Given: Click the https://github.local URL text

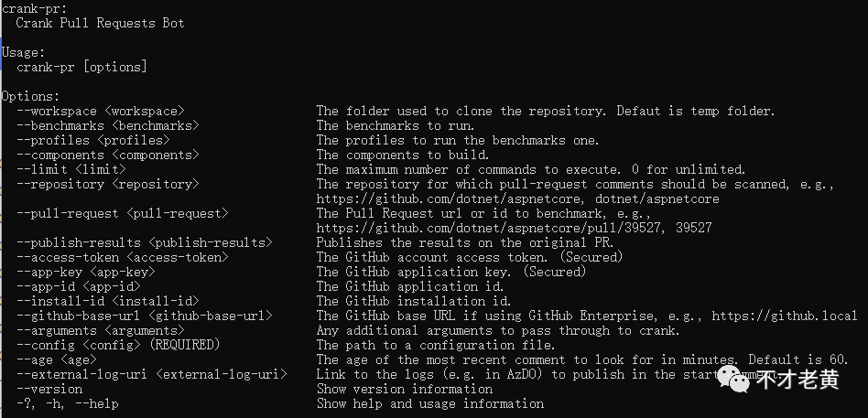Looking at the screenshot, I should pos(785,316).
